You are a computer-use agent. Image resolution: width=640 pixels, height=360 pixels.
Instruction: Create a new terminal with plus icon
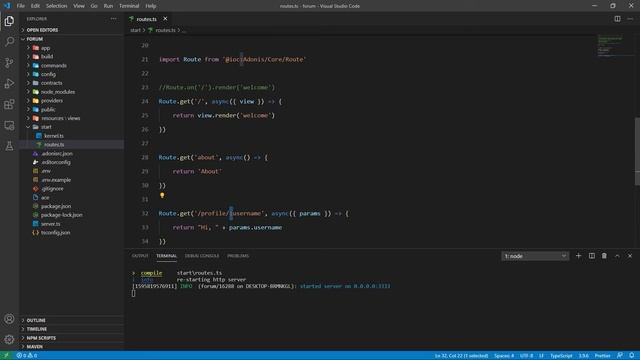click(578, 256)
